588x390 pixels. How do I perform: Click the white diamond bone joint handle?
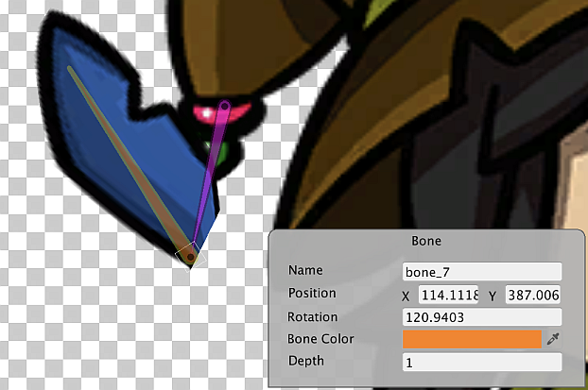[x=188, y=254]
